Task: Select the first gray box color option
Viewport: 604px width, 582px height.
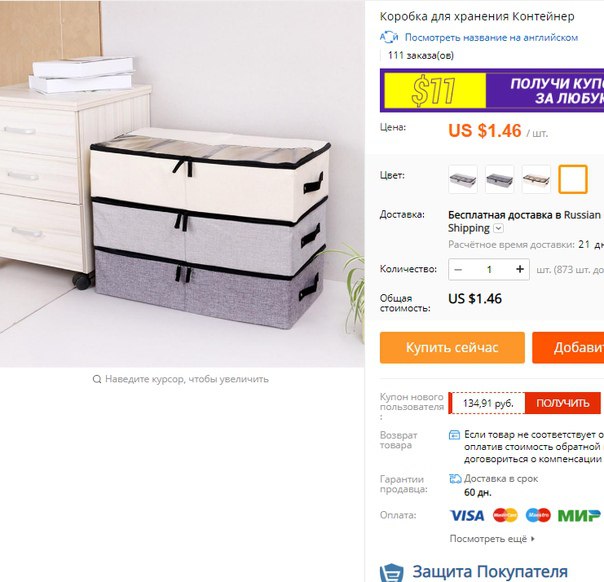Action: (463, 179)
